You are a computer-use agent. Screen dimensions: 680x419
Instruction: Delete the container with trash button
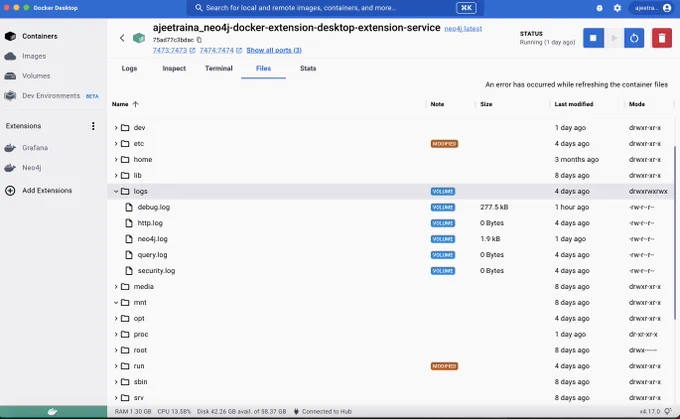[x=661, y=38]
